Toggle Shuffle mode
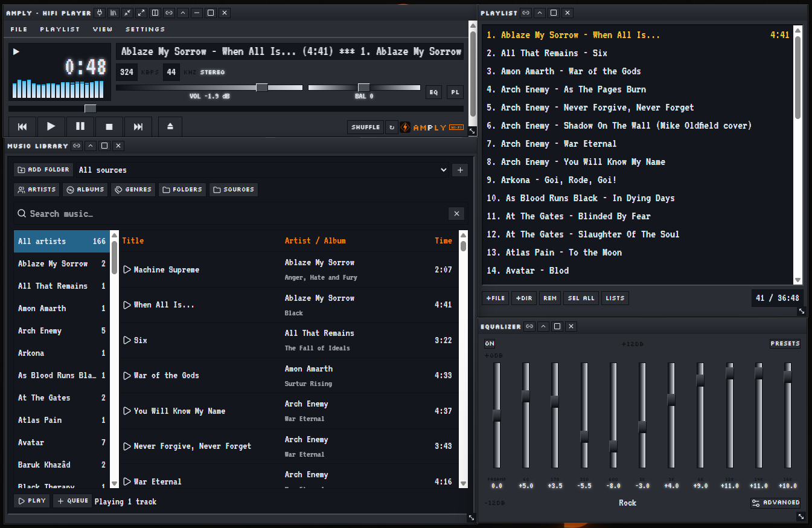The image size is (812, 528). tap(366, 127)
